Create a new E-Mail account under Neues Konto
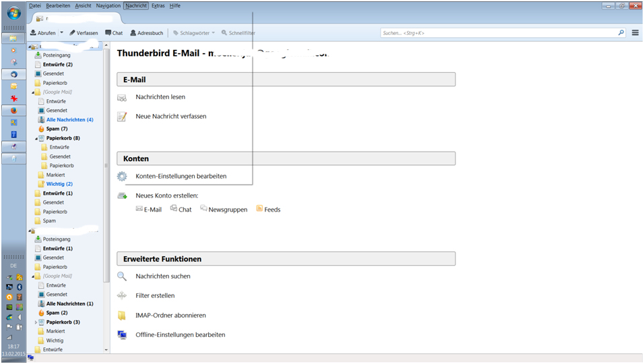Image resolution: width=644 pixels, height=364 pixels. tap(149, 209)
